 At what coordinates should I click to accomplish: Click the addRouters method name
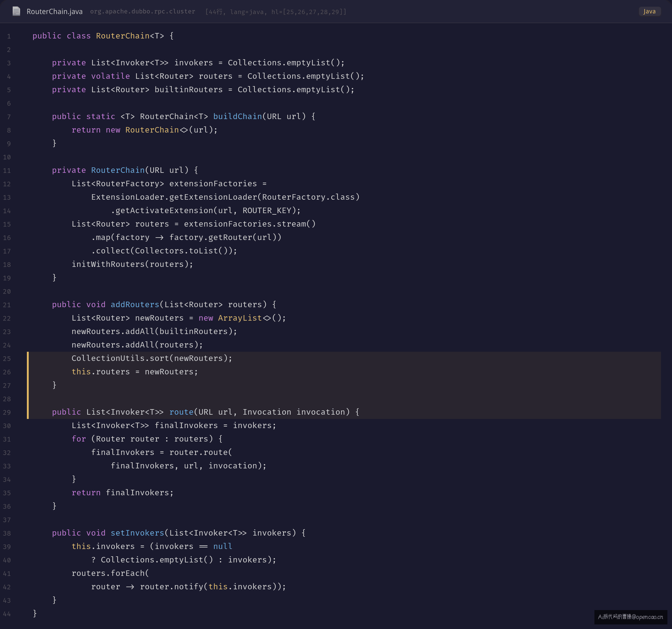click(x=135, y=304)
